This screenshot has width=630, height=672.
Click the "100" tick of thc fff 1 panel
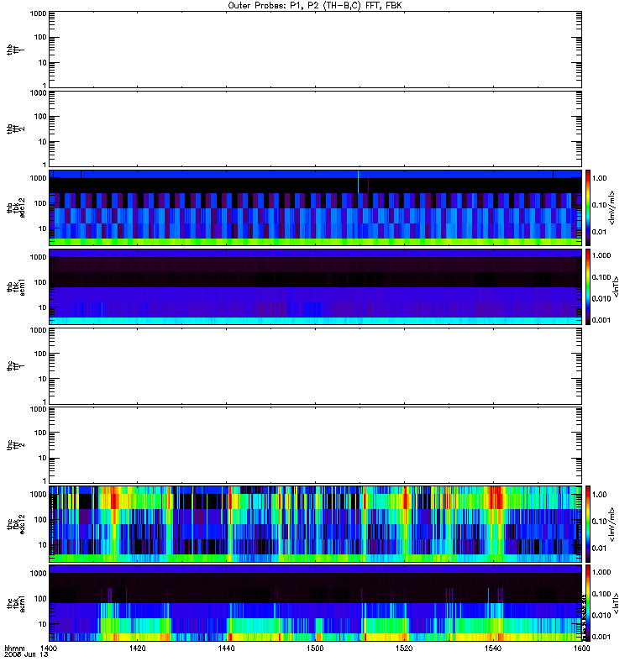pyautogui.click(x=40, y=354)
